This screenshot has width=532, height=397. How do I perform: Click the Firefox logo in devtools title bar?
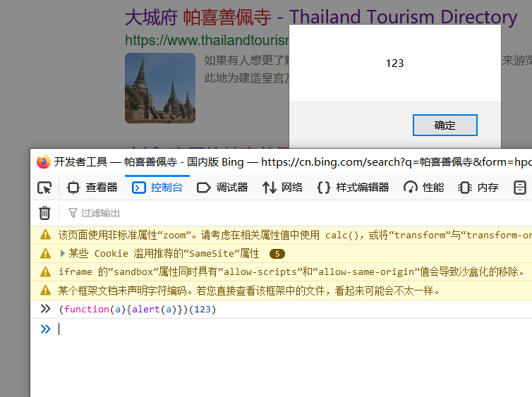(44, 161)
